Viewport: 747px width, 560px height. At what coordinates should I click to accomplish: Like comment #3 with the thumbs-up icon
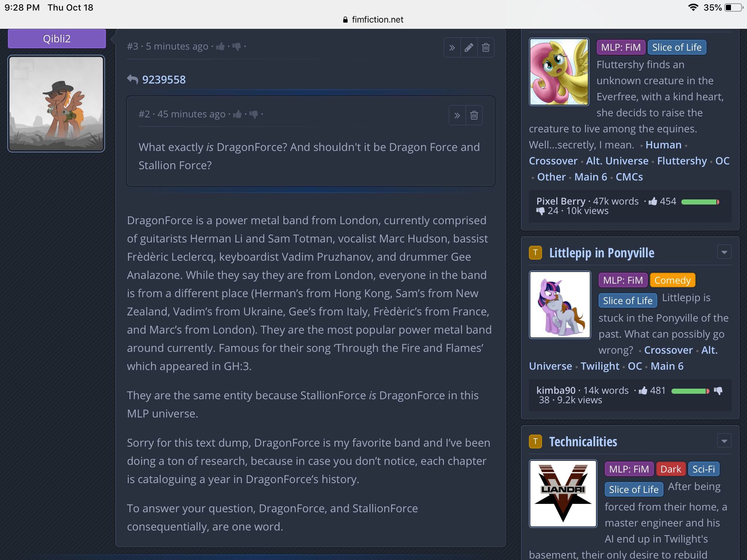pyautogui.click(x=220, y=46)
